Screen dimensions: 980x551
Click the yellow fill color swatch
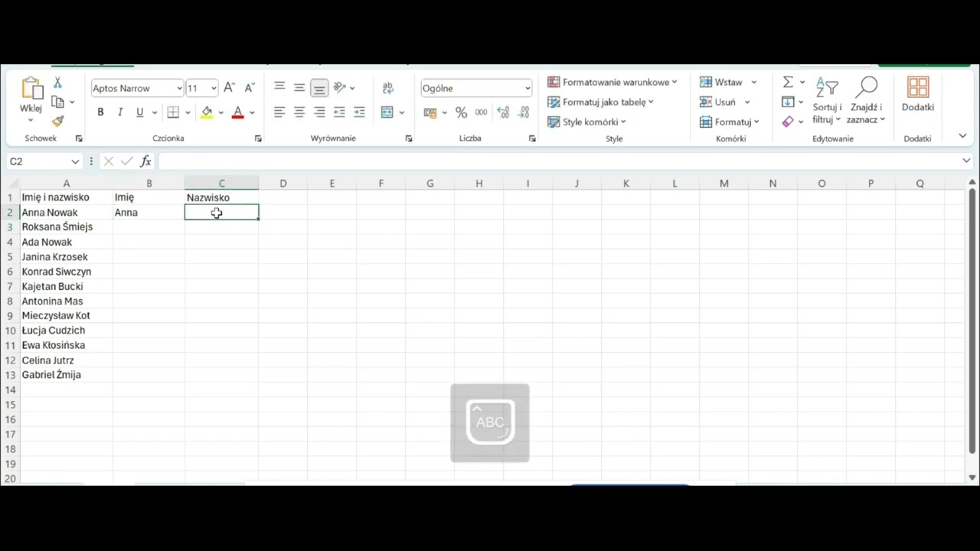207,112
